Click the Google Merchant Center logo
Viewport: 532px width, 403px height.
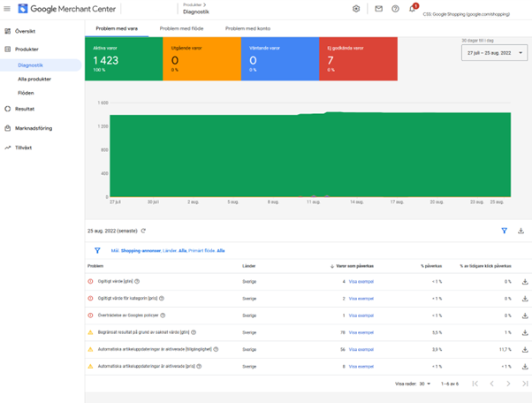[x=67, y=9]
